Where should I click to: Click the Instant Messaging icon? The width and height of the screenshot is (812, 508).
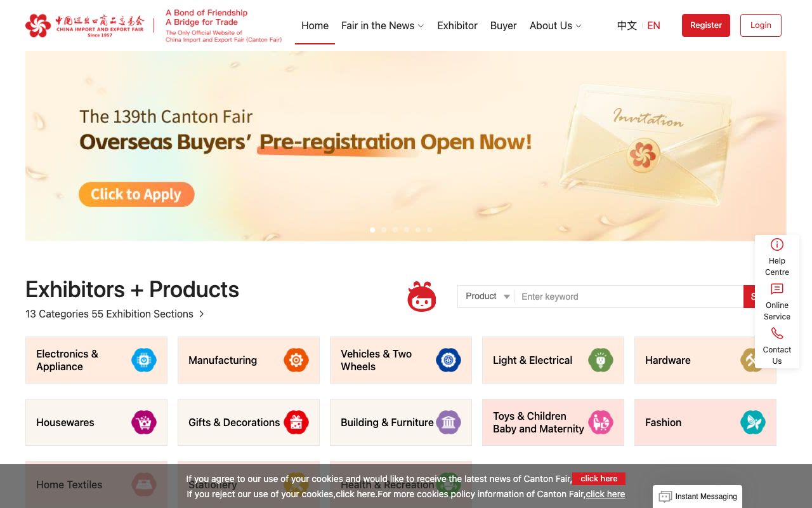[x=665, y=497]
